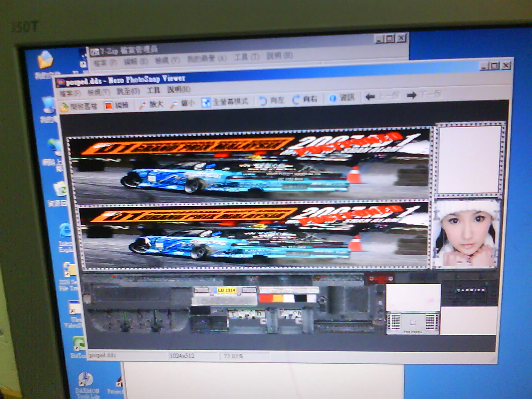This screenshot has width=532, height=399.
Task: Click the 開啟舊檔 open file toolbar icon
Action: tap(65, 107)
